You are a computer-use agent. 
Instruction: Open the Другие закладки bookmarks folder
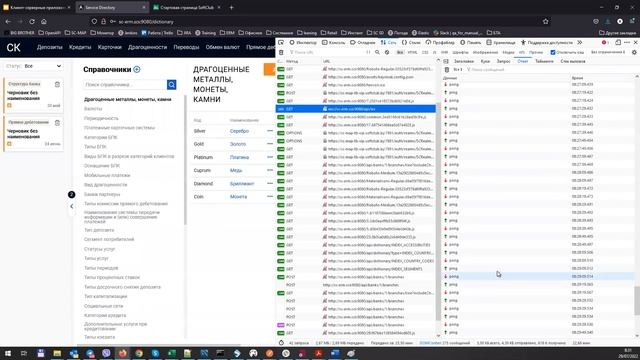(x=618, y=33)
